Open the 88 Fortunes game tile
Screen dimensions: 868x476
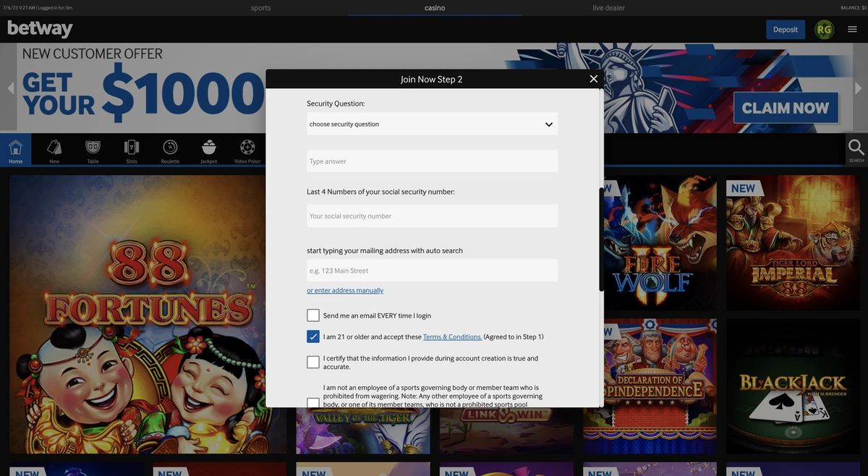(148, 314)
